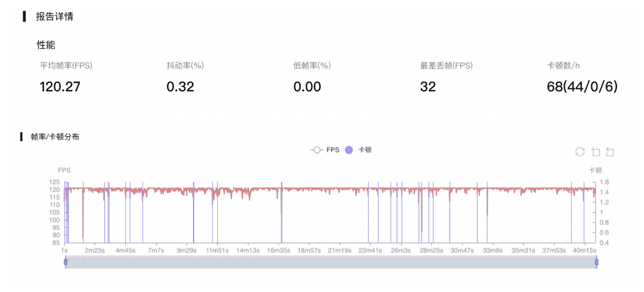Viewport: 644px width, 292px height.
Task: Click the 7m7s time axis label
Action: [x=156, y=250]
